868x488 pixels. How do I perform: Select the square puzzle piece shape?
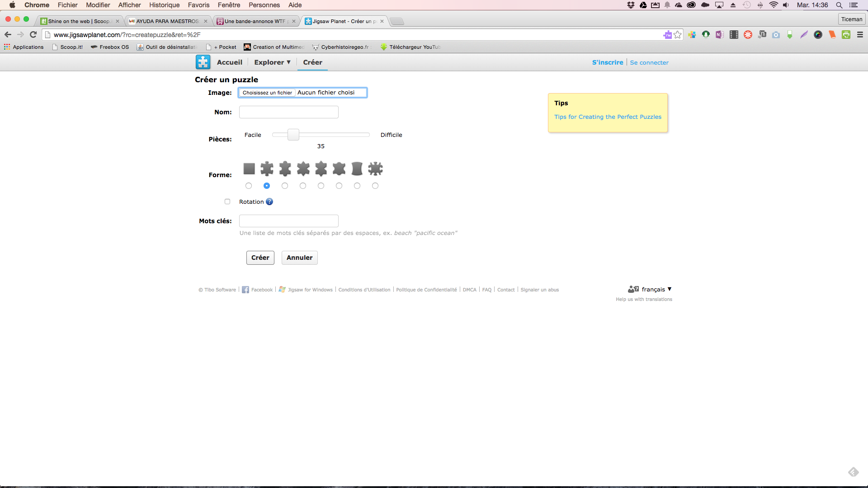(x=249, y=185)
